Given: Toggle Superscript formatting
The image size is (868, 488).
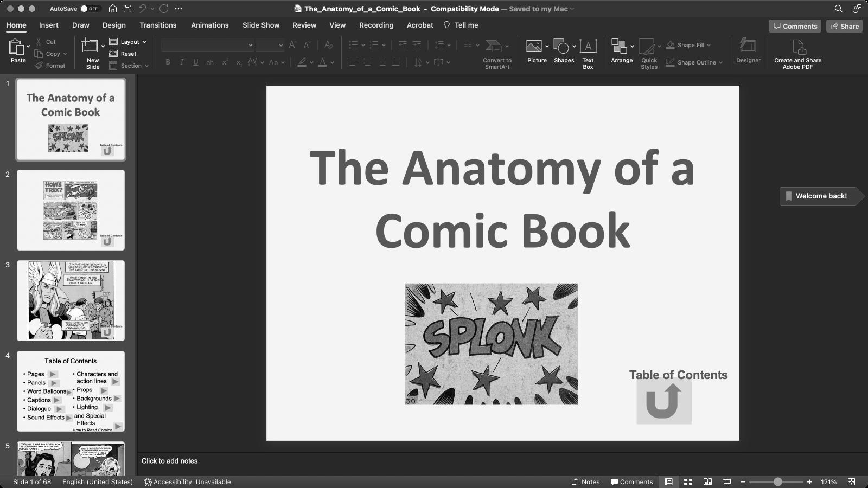Looking at the screenshot, I should [x=225, y=62].
